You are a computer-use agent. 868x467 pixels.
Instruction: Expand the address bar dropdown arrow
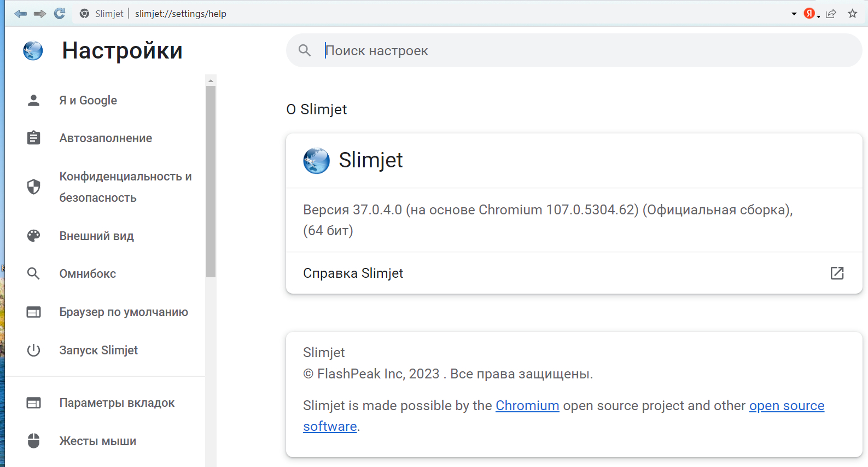pos(794,14)
